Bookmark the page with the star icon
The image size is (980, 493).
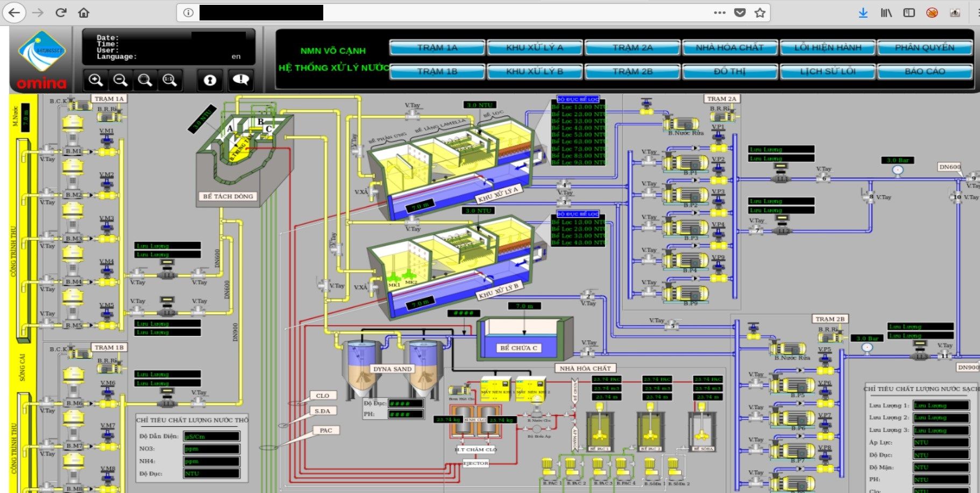[759, 13]
